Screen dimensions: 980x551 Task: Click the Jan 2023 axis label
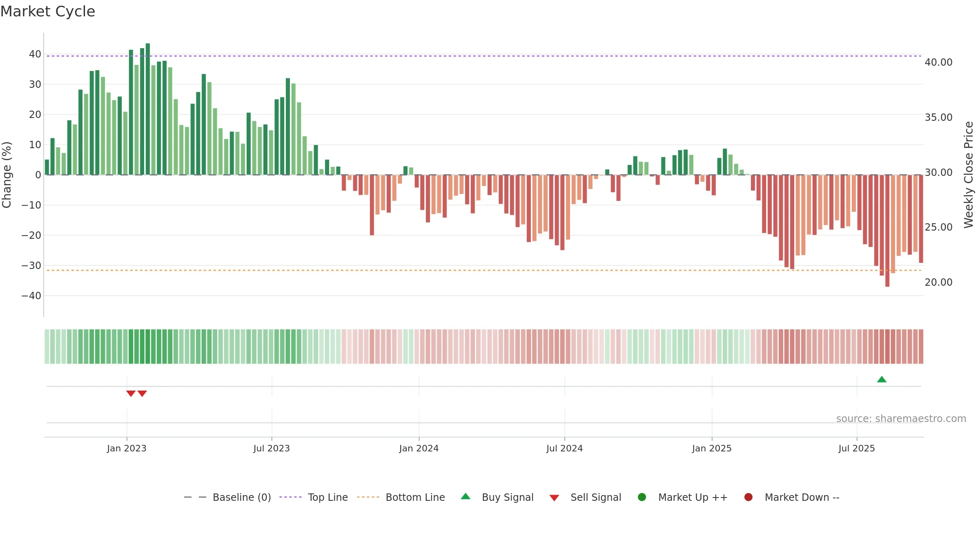127,448
